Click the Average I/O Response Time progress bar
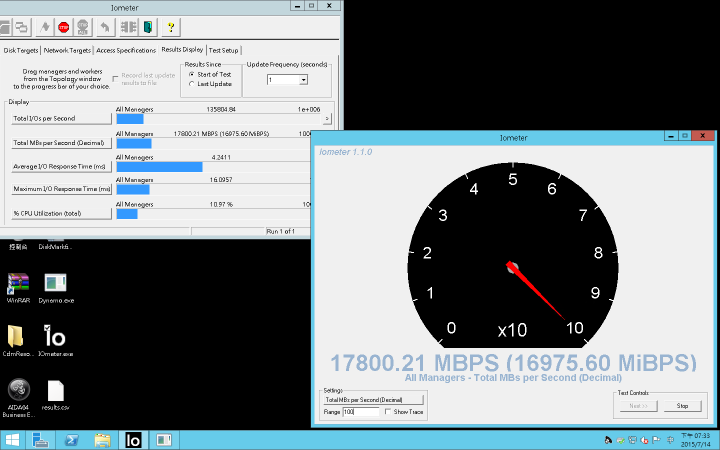Image resolution: width=720 pixels, height=450 pixels. (x=214, y=167)
